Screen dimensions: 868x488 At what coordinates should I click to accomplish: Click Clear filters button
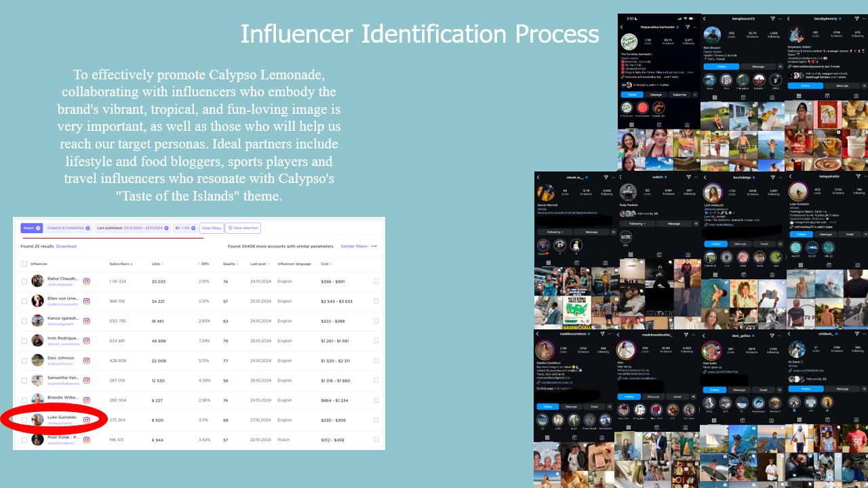[212, 228]
